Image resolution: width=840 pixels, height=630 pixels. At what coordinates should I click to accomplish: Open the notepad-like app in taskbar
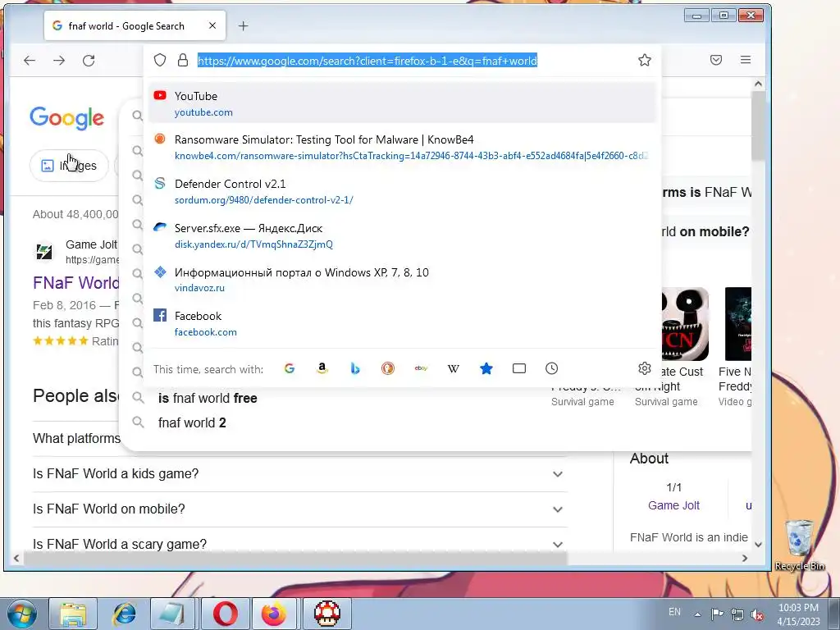tap(174, 614)
